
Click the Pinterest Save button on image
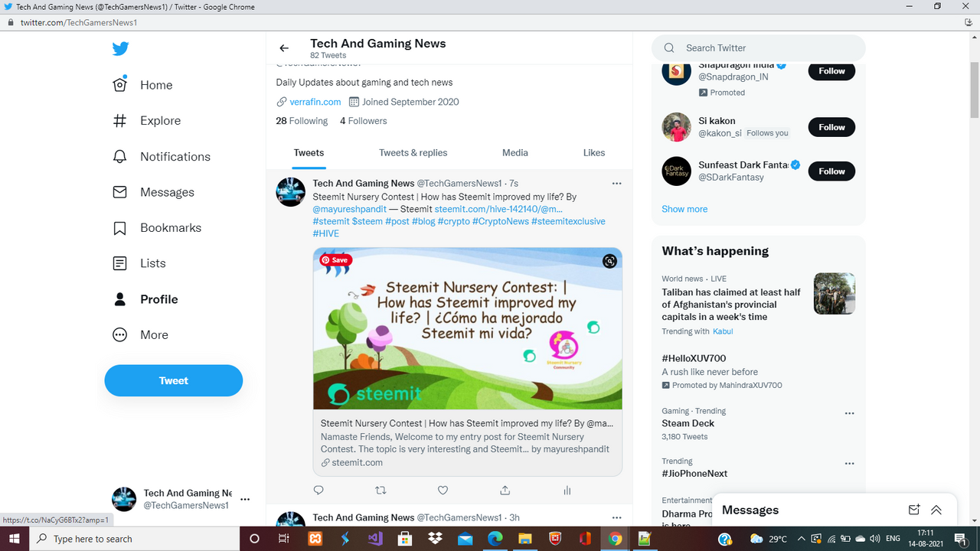(335, 260)
